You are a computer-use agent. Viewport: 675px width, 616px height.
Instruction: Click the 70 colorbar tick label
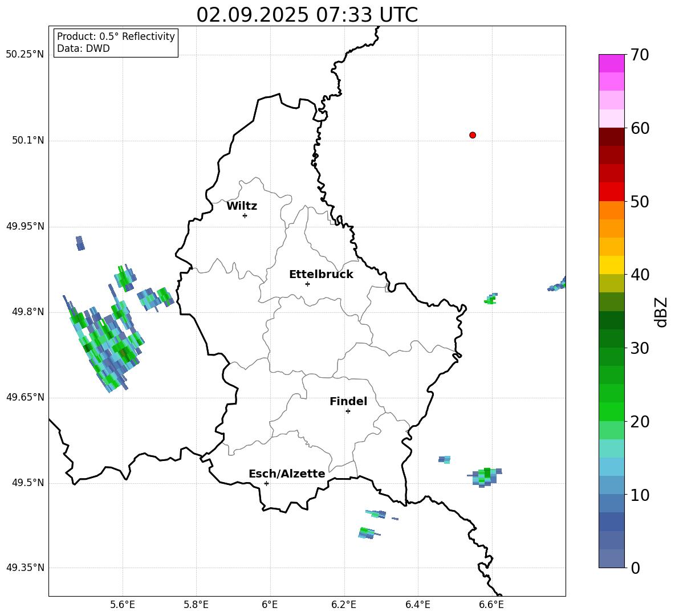click(x=640, y=55)
